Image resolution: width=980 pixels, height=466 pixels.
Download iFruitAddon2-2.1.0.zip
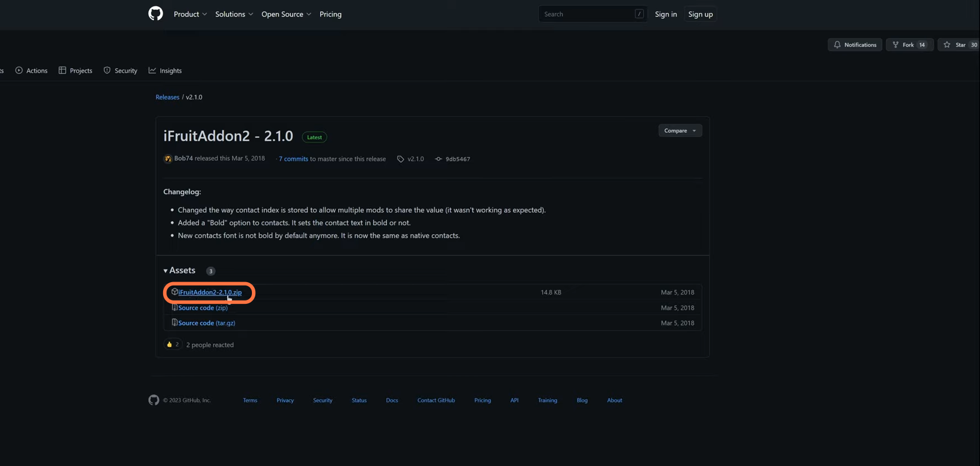click(x=210, y=292)
